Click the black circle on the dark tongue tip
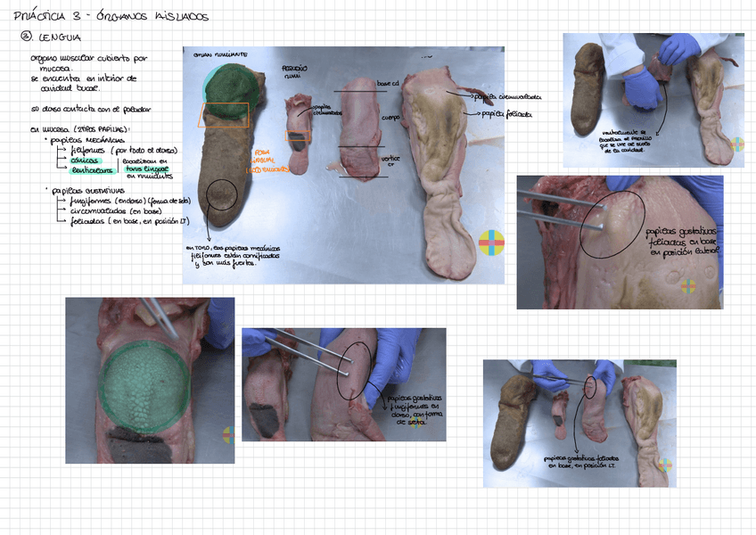This screenshot has height=535, width=756. tap(221, 194)
